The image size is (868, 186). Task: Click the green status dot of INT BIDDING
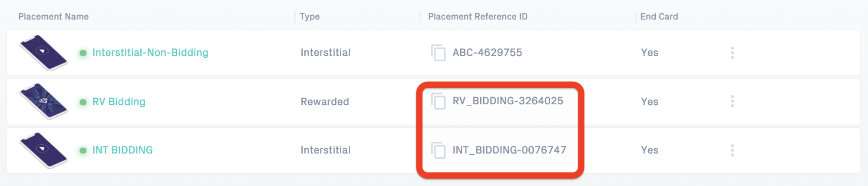click(83, 151)
